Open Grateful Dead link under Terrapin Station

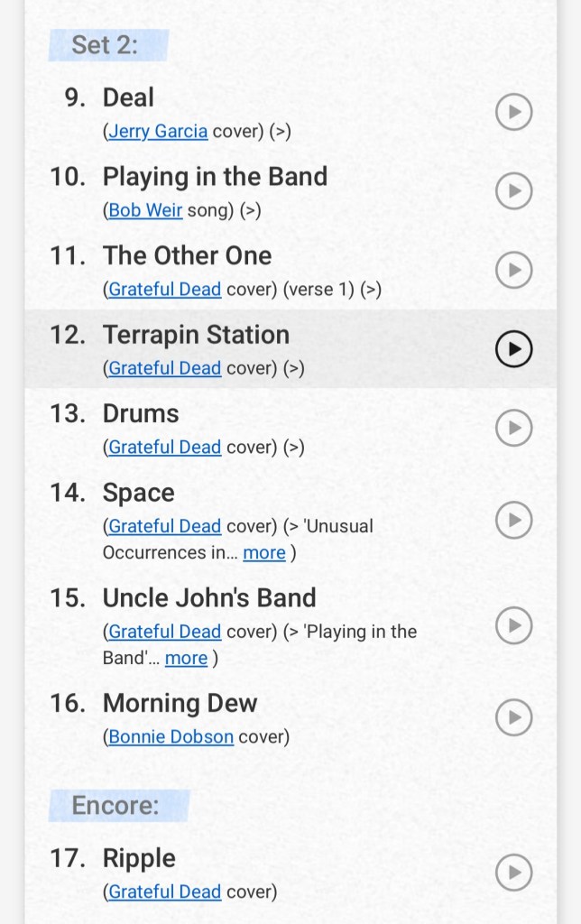164,368
